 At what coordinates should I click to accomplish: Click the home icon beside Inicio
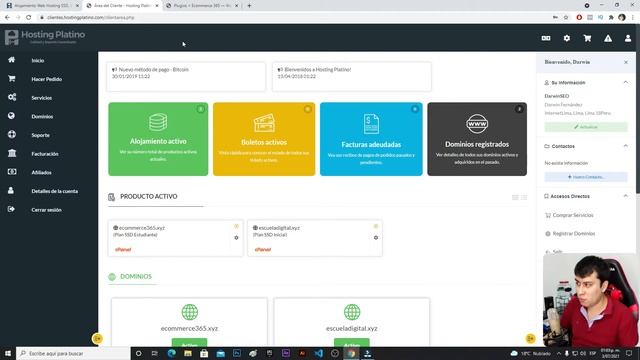tap(11, 60)
